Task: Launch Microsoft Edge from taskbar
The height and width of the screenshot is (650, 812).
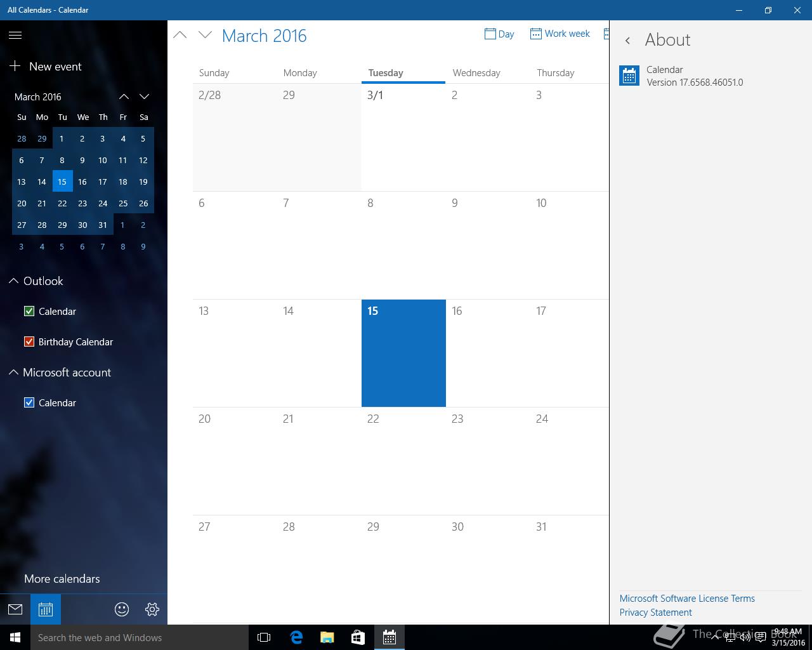Action: [x=296, y=637]
